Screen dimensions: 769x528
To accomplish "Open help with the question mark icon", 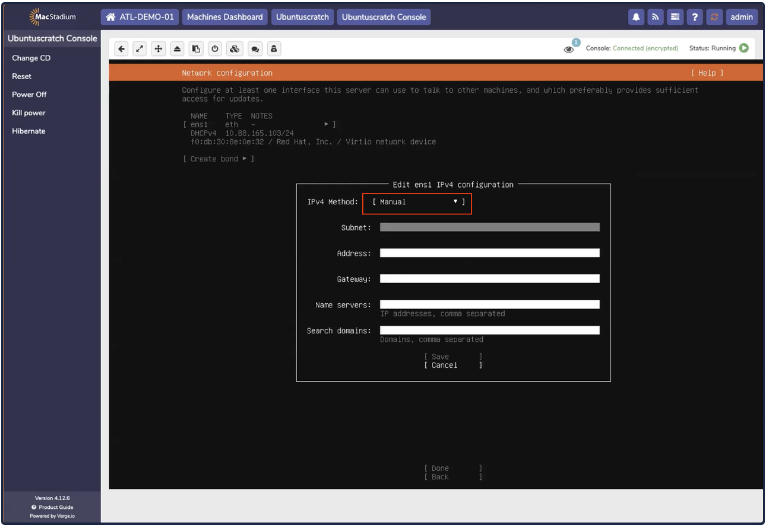I will coord(695,17).
